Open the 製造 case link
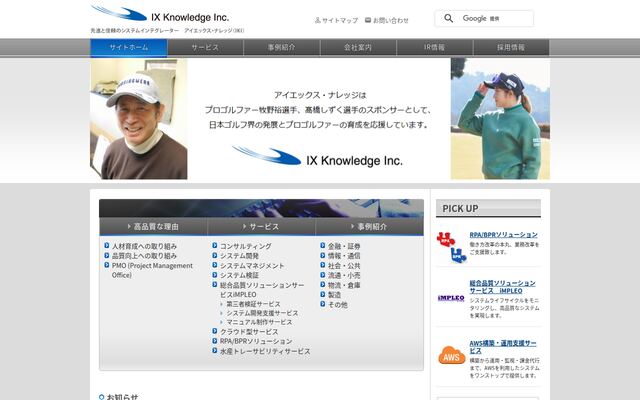This screenshot has height=400, width=640. tap(334, 295)
